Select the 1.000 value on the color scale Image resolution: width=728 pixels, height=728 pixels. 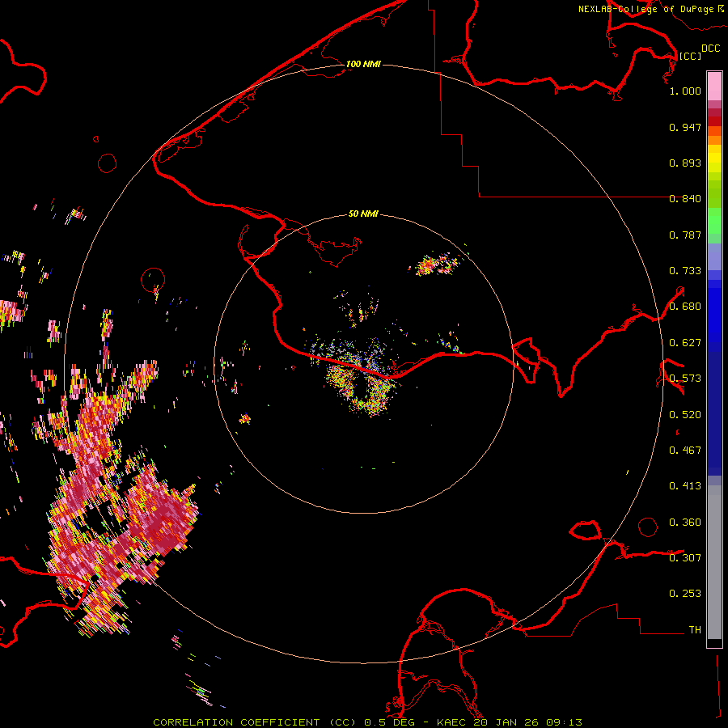[685, 91]
